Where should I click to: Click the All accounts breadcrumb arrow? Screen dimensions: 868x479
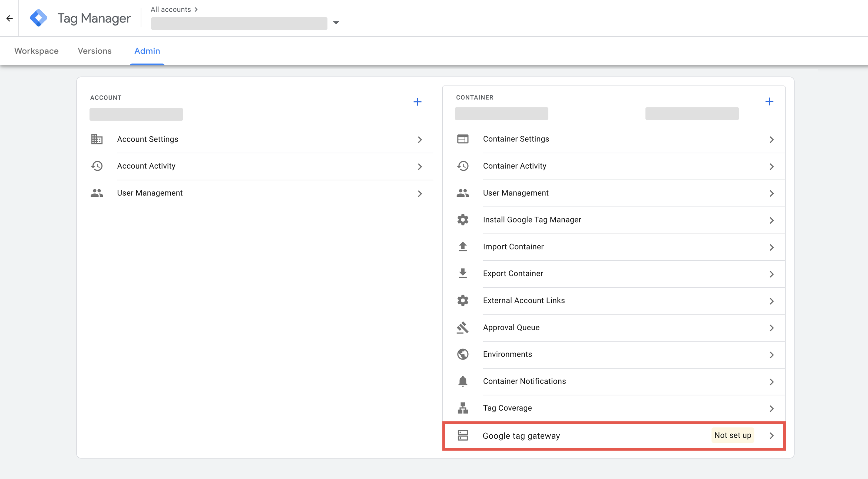point(196,9)
